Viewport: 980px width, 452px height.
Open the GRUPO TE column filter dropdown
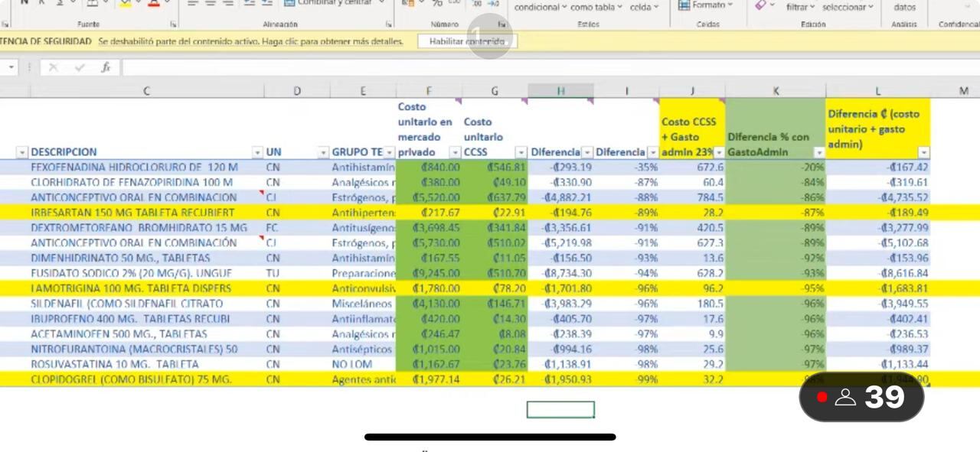coord(390,152)
